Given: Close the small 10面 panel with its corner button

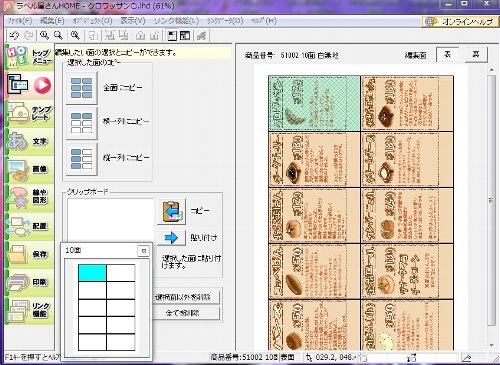Looking at the screenshot, I should click(x=144, y=251).
